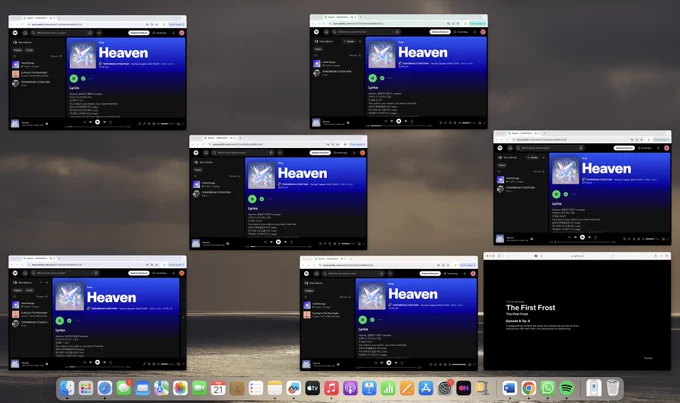Click Explore Premium in the top-left window
The height and width of the screenshot is (403, 680).
pos(139,33)
